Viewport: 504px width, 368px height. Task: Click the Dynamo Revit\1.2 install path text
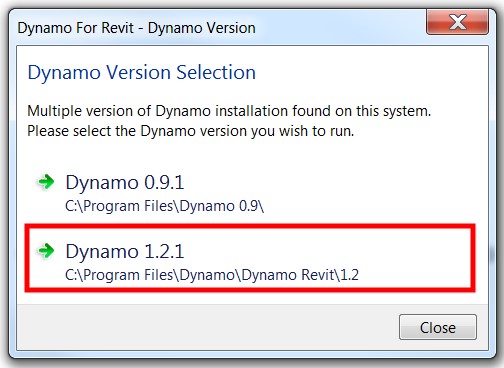pyautogui.click(x=212, y=275)
